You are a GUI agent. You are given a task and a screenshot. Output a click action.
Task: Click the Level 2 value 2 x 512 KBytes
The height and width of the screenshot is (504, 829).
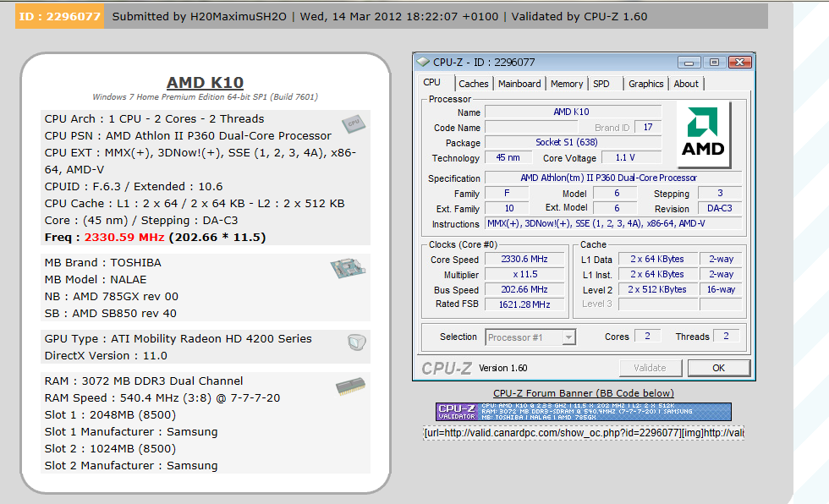(x=657, y=289)
